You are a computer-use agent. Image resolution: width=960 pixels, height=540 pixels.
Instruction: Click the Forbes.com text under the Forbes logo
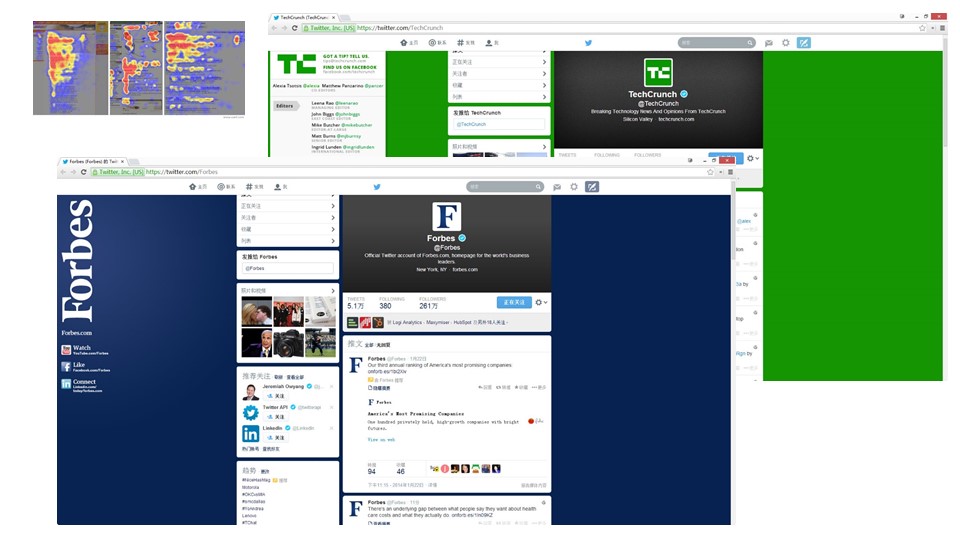(x=77, y=333)
